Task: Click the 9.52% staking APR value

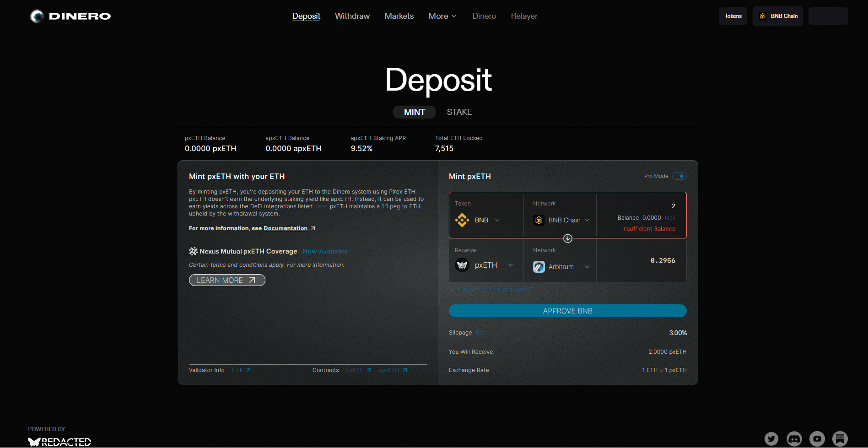Action: coord(361,149)
